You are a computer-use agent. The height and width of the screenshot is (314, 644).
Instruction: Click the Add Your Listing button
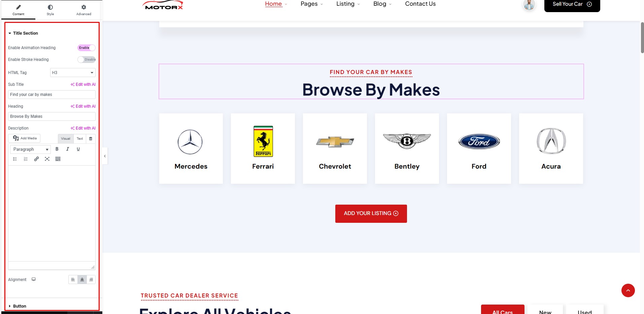point(371,214)
